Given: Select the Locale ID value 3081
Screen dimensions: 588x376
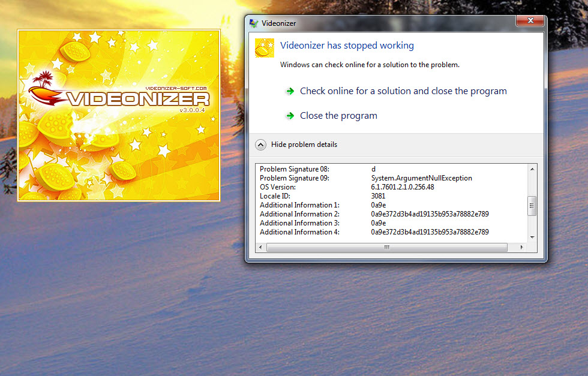Looking at the screenshot, I should [378, 196].
